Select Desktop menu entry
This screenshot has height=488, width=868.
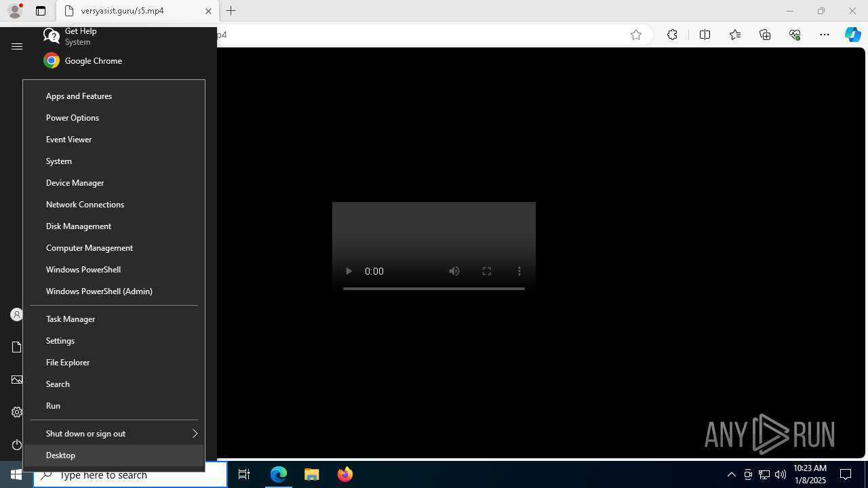[114, 455]
